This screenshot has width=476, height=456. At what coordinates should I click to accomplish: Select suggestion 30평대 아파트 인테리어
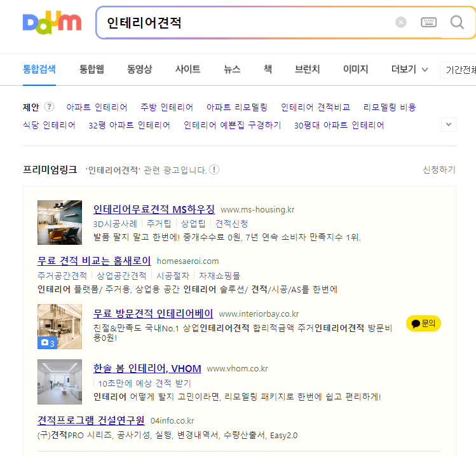click(339, 125)
